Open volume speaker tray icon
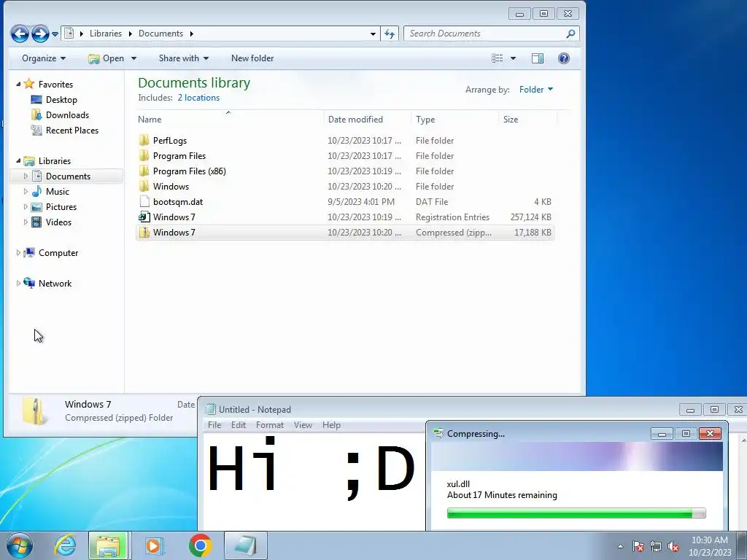 (673, 546)
